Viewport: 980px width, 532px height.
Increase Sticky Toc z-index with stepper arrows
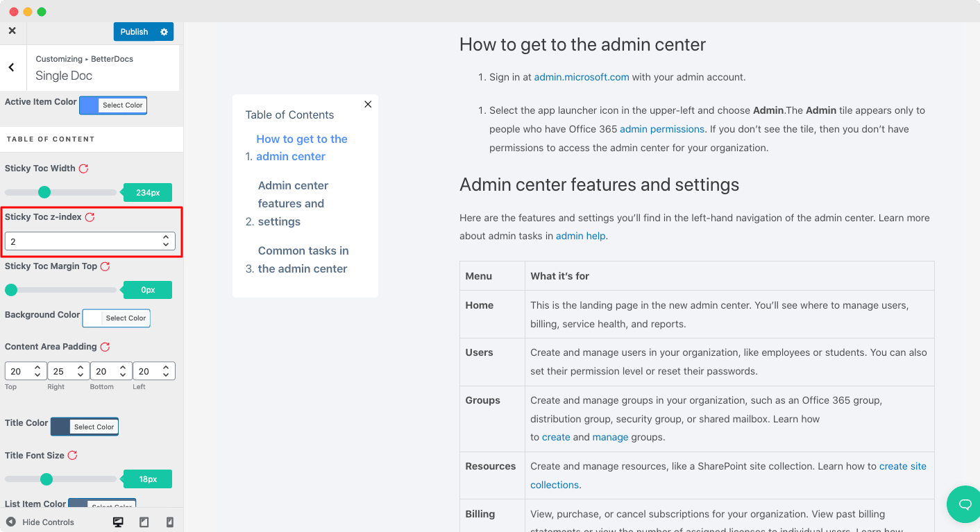click(166, 237)
